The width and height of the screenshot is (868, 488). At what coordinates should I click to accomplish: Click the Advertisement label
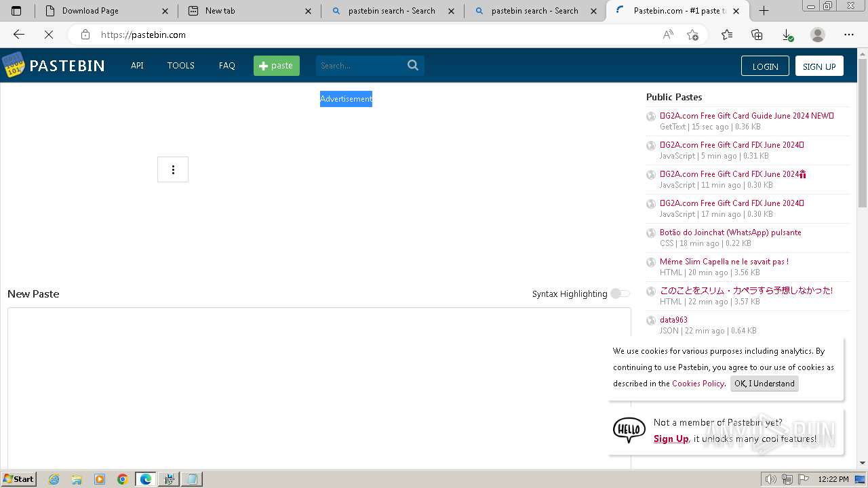346,99
